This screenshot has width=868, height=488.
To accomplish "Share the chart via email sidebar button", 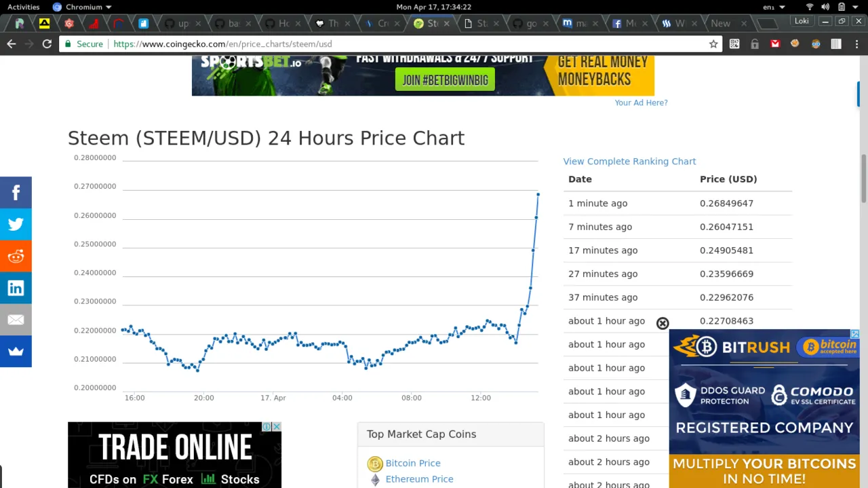I will point(16,320).
